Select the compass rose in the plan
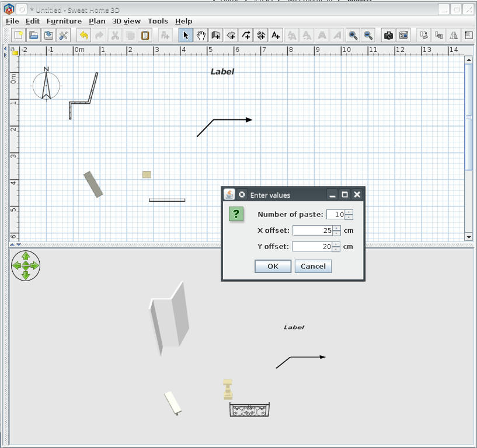The height and width of the screenshot is (448, 477). coord(46,85)
